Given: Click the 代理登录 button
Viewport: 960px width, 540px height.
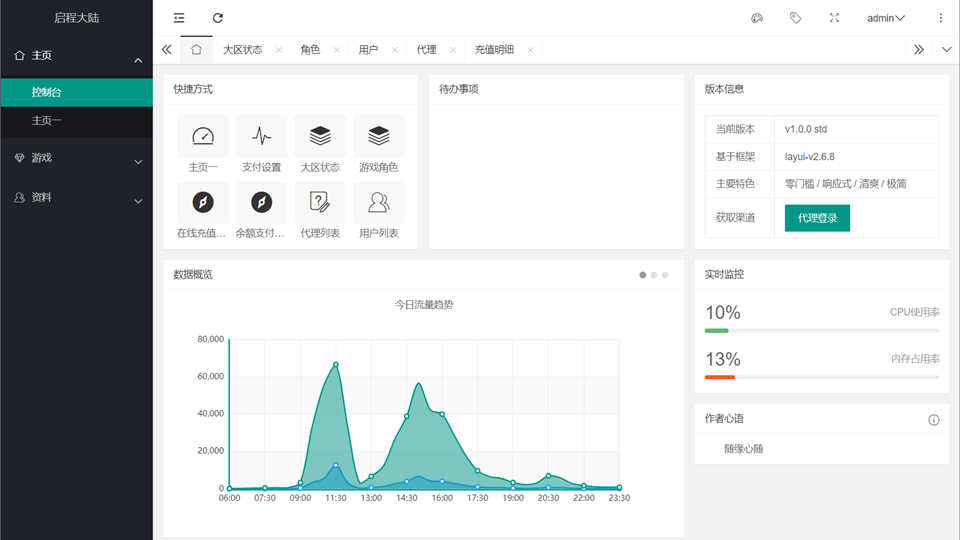Looking at the screenshot, I should (817, 218).
